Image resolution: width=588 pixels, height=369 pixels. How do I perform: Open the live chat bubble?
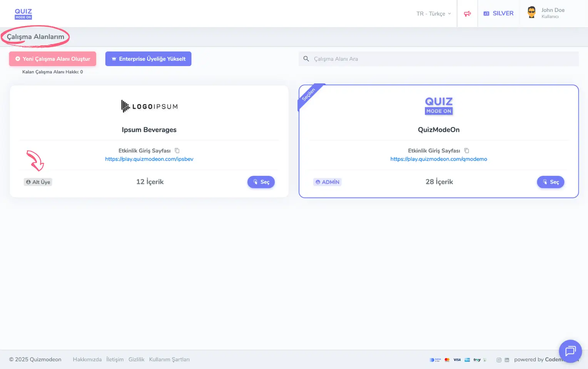coord(570,351)
